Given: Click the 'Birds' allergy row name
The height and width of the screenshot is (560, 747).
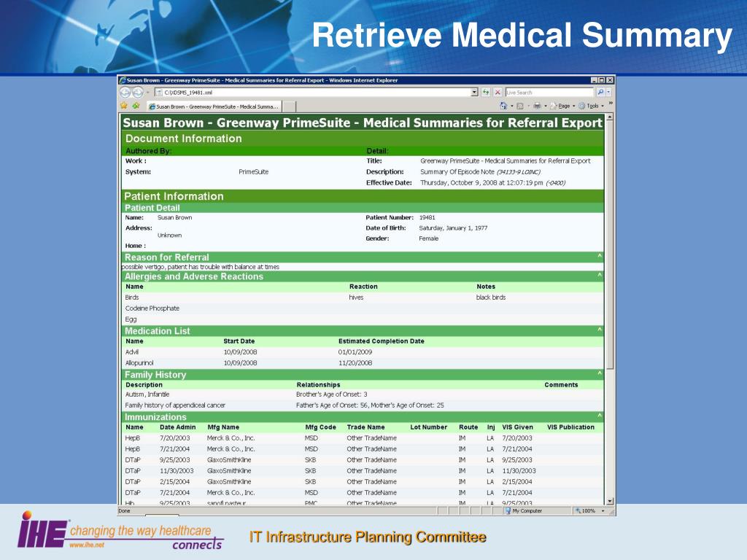Looking at the screenshot, I should pyautogui.click(x=132, y=297).
